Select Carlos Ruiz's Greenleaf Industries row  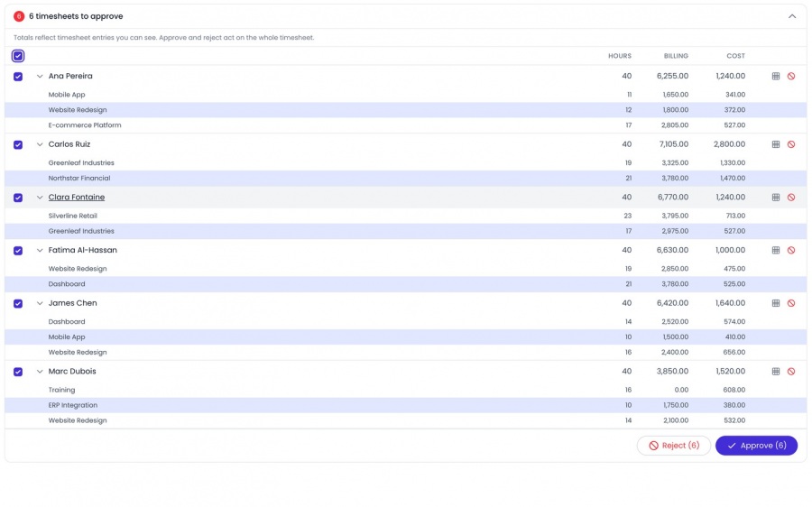point(405,162)
